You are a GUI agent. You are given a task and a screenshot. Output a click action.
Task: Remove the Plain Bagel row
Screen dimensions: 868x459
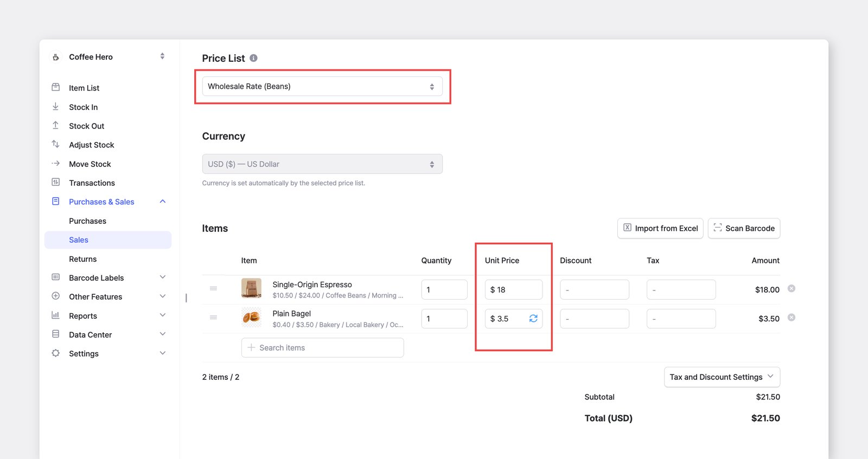coord(792,318)
